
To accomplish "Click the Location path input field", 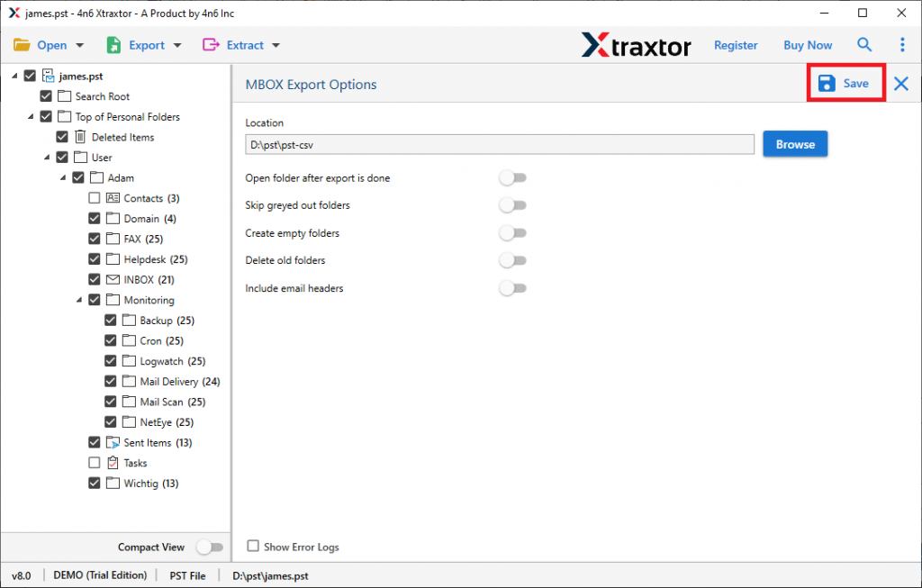I will [x=501, y=143].
